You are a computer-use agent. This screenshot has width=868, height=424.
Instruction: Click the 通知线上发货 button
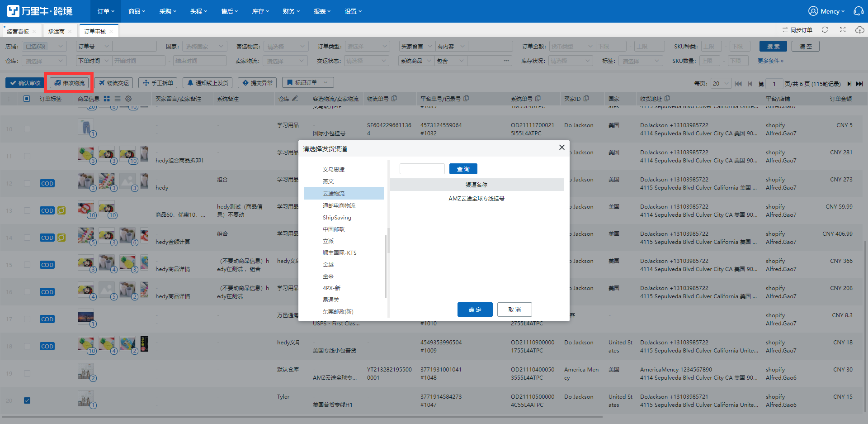[208, 83]
